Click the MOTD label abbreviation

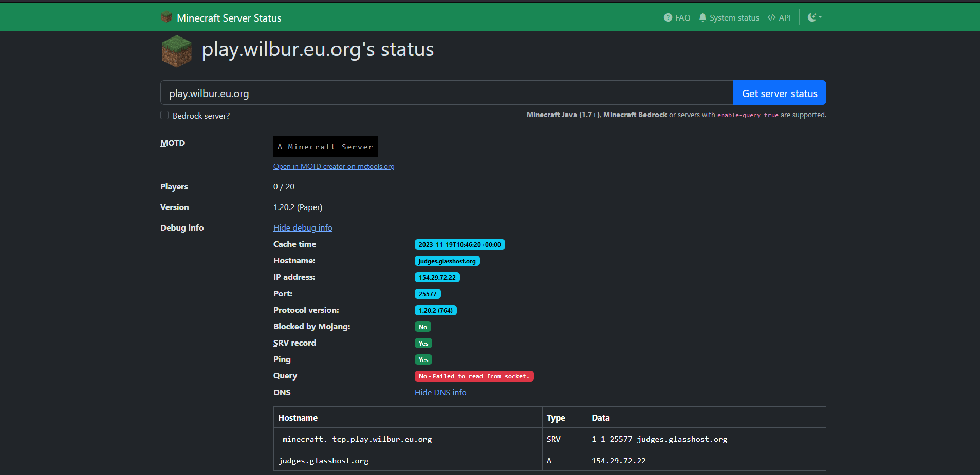coord(173,143)
